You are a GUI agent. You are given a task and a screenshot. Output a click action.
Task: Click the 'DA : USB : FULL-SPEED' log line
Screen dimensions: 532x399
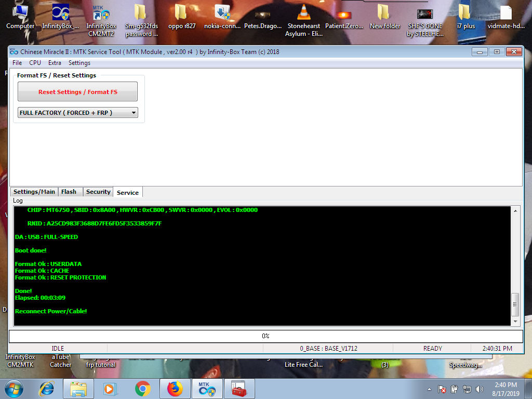(46, 237)
